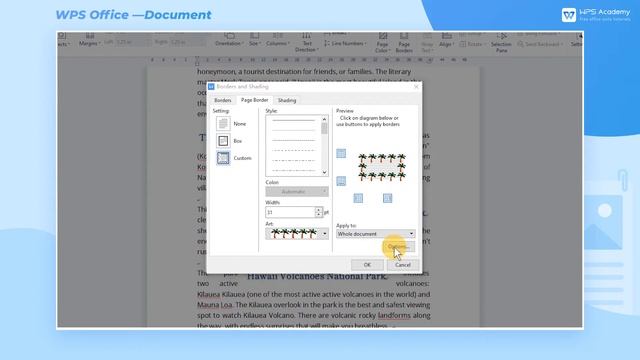Viewport: 640px width, 360px height.
Task: Open Page Color in the ribbon
Action: coord(382,42)
